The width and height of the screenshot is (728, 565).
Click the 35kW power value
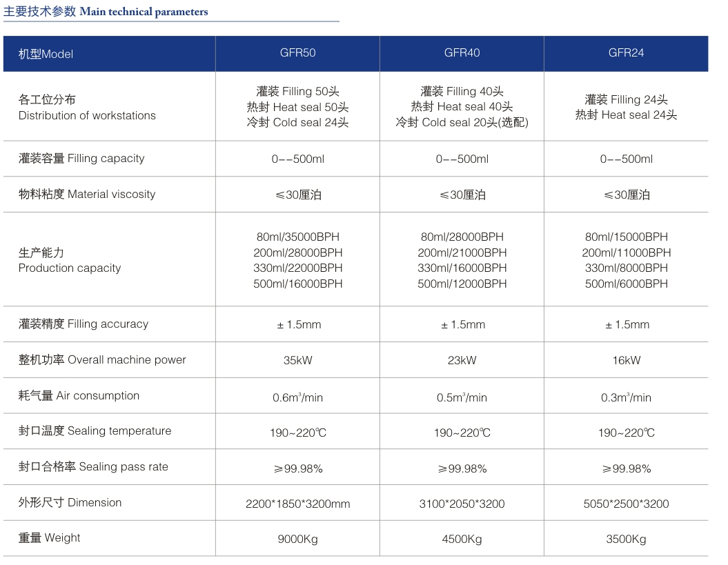pos(298,360)
